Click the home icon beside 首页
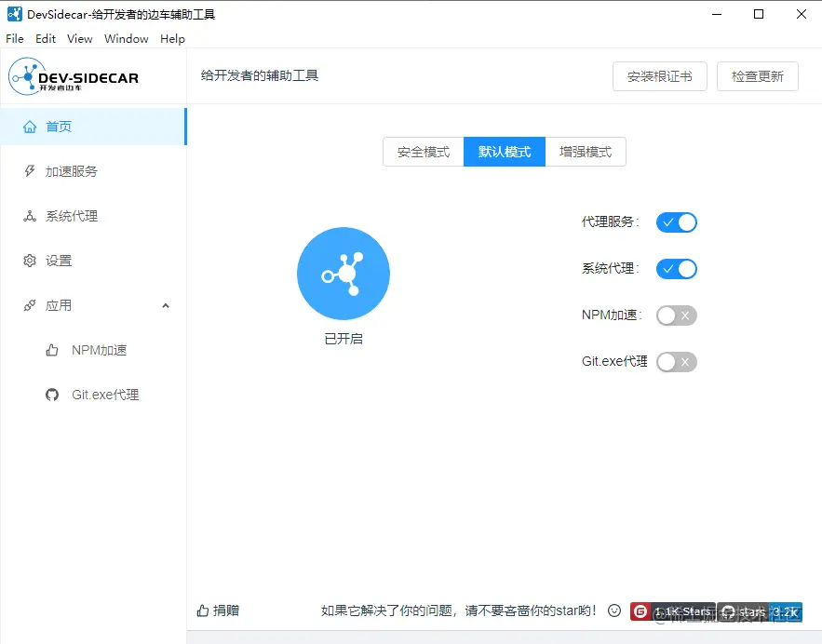The height and width of the screenshot is (644, 822). click(x=30, y=127)
